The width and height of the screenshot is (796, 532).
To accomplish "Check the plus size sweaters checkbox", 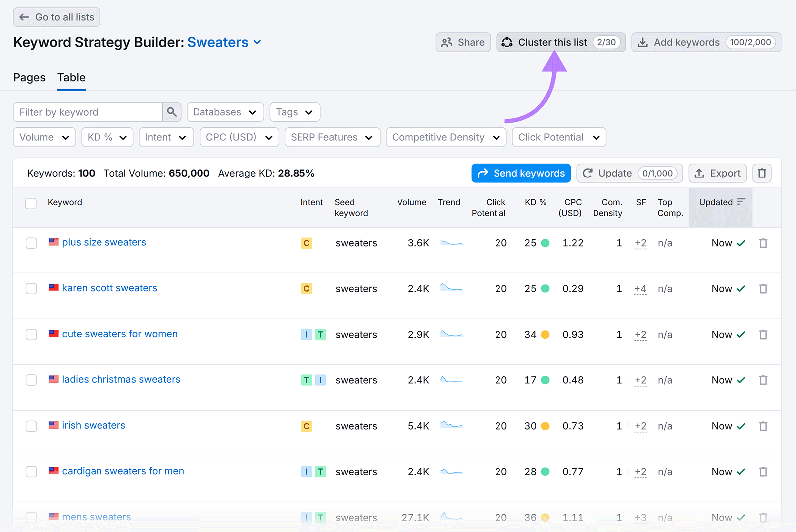I will [31, 243].
